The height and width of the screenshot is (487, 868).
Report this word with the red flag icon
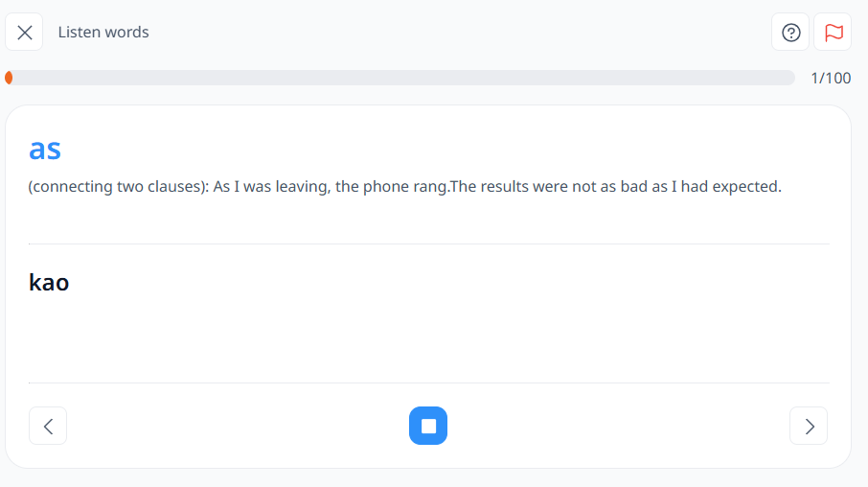pyautogui.click(x=834, y=33)
